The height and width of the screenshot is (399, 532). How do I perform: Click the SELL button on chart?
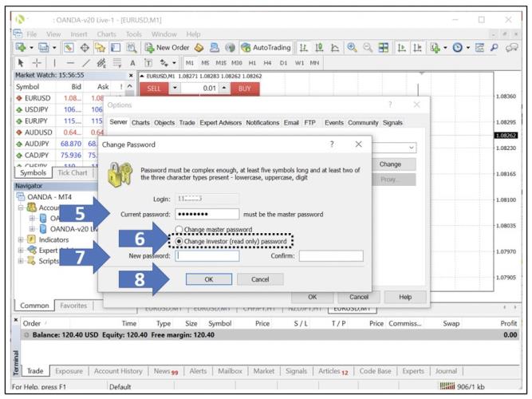pos(154,89)
